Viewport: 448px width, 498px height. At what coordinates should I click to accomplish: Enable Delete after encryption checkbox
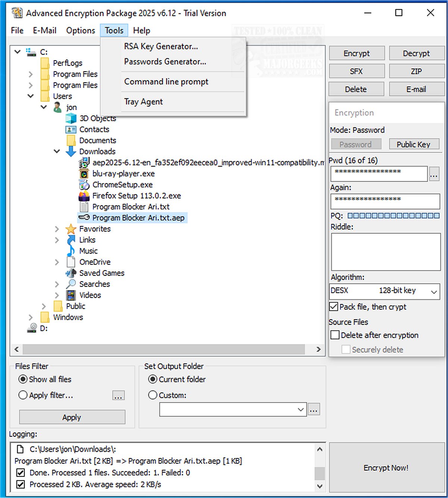tap(335, 335)
